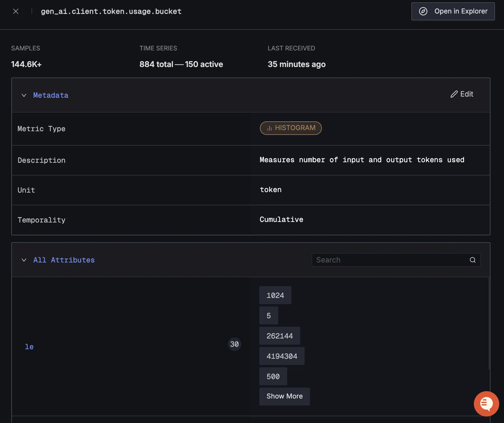Open the orange chat support widget

click(x=486, y=404)
